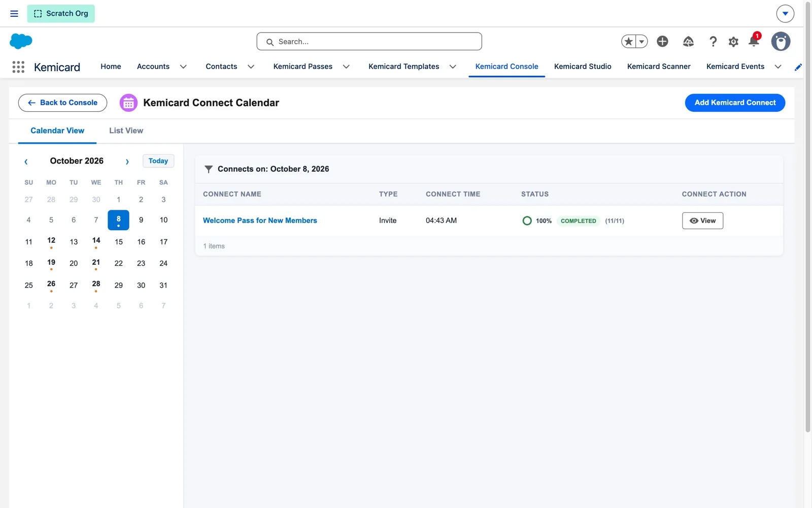Image resolution: width=812 pixels, height=508 pixels.
Task: Open the notifications bell
Action: point(754,42)
